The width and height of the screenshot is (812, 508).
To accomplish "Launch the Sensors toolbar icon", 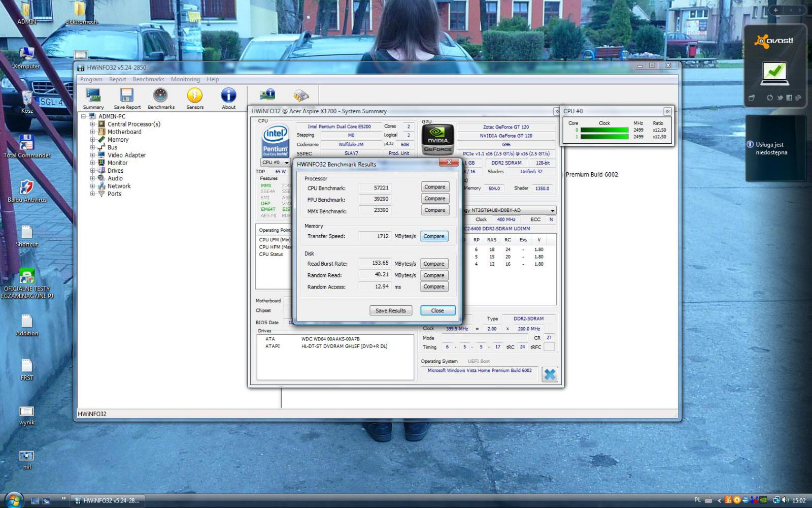I will point(195,99).
